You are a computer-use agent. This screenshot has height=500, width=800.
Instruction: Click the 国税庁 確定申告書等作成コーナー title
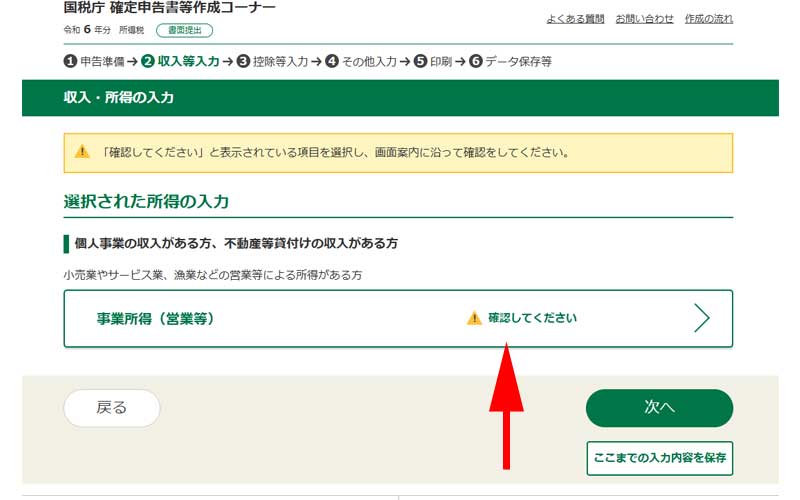(169, 8)
